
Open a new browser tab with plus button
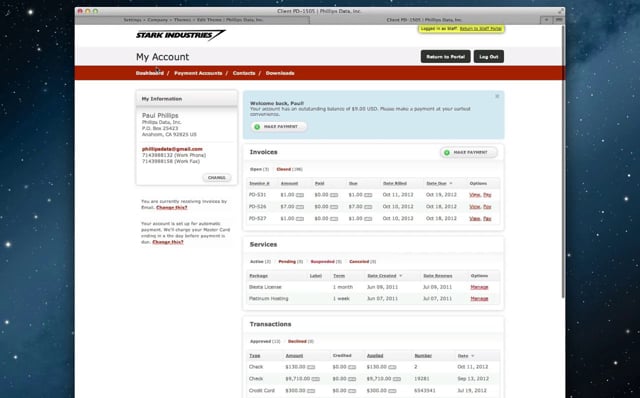pos(546,20)
